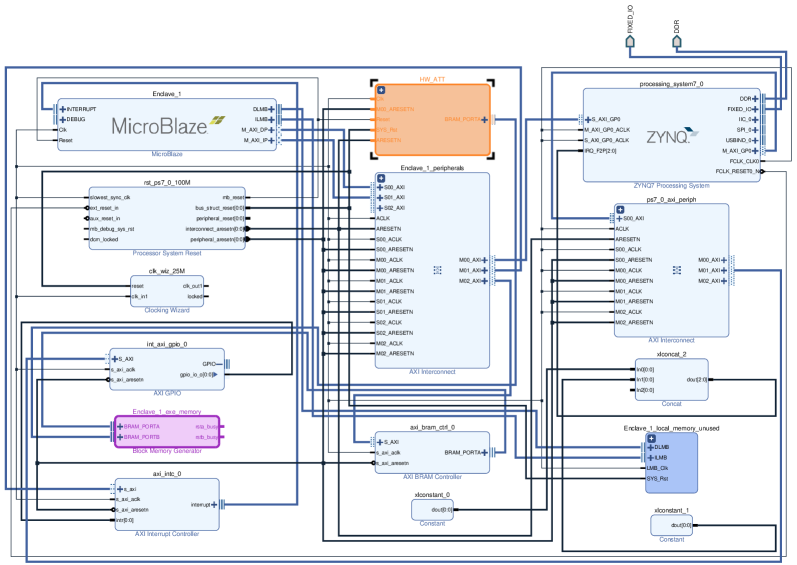The image size is (797, 565).
Task: Expand the ps7_0_axi_periph block plus icon
Action: 620,209
